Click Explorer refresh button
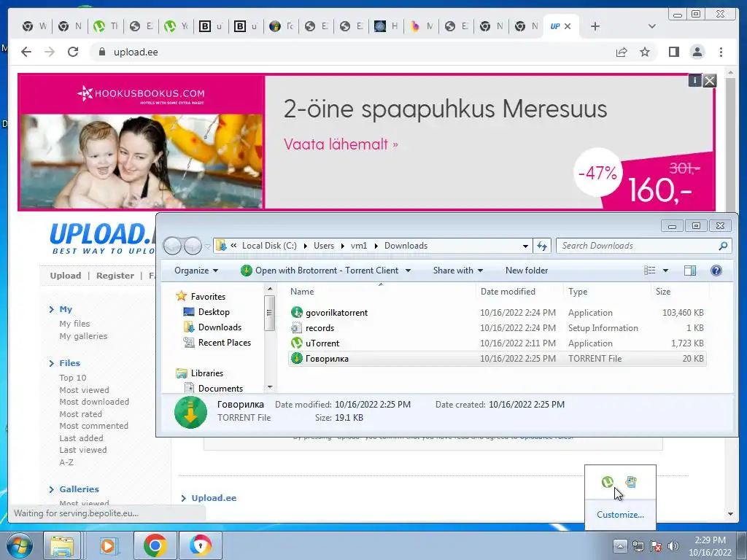This screenshot has width=747, height=560. tap(542, 246)
